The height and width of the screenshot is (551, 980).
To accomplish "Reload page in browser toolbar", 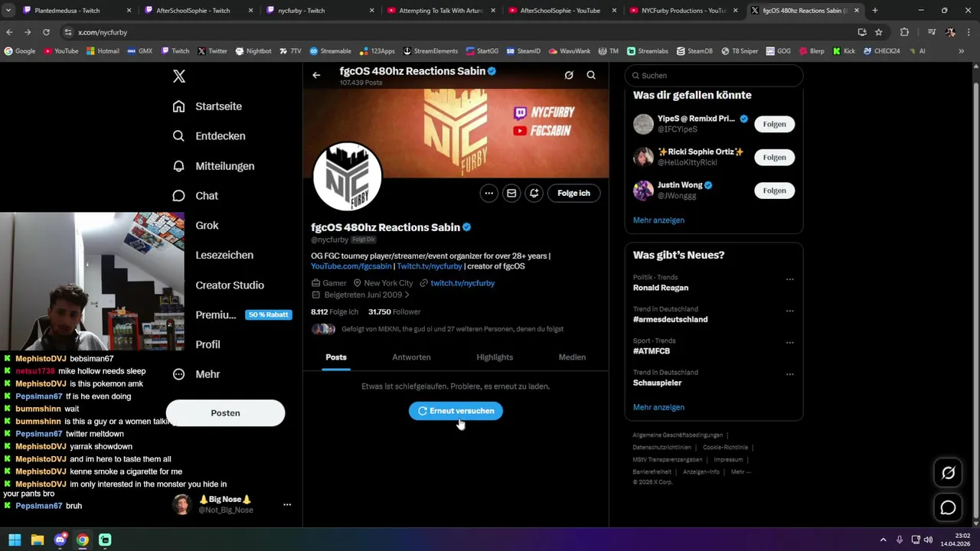I will 46,32.
